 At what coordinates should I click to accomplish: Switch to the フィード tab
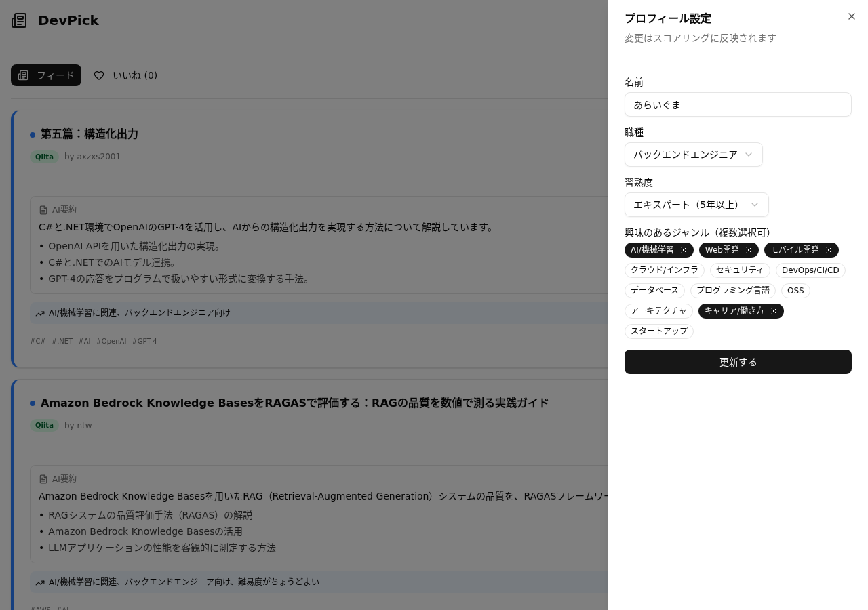[46, 75]
